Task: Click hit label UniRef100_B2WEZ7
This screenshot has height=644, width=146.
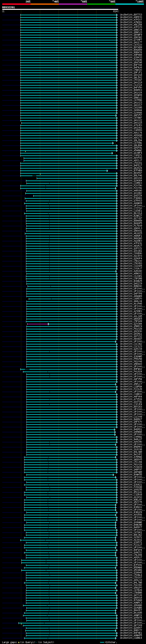Action: coord(131,216)
